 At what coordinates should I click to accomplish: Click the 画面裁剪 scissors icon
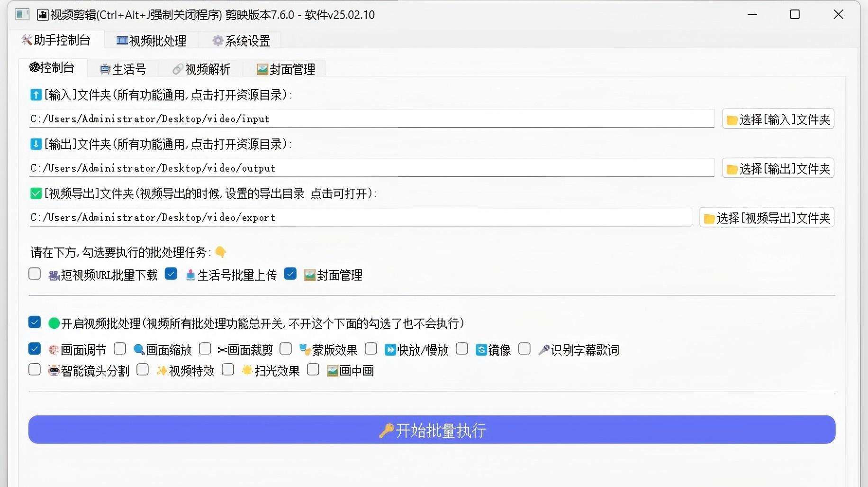coord(222,350)
